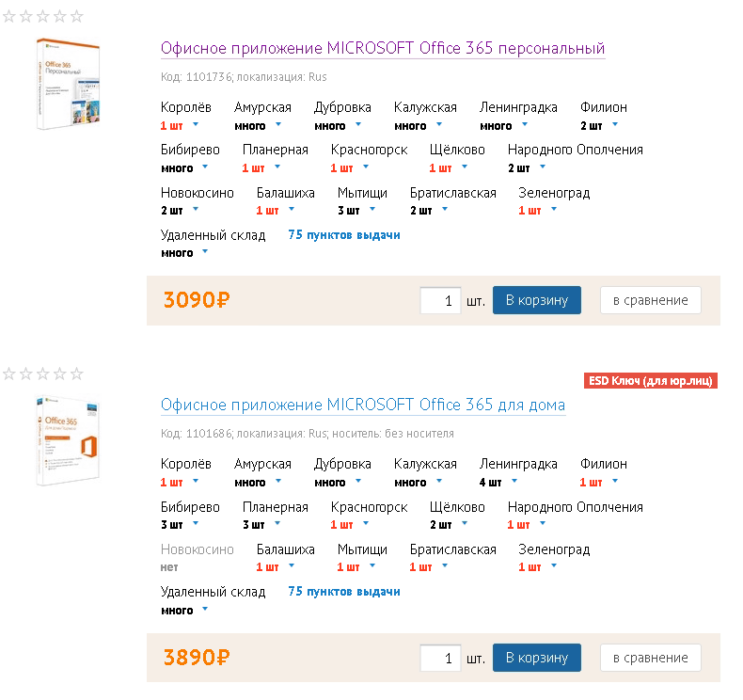
Task: Open the Office 365 для дома product link
Action: [x=363, y=405]
